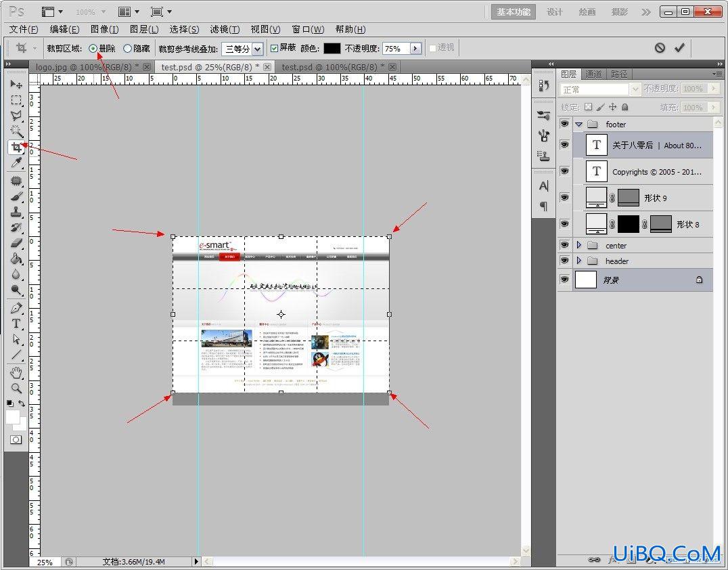Select the Dodge tool
Screen dimensions: 728x570
click(16, 290)
